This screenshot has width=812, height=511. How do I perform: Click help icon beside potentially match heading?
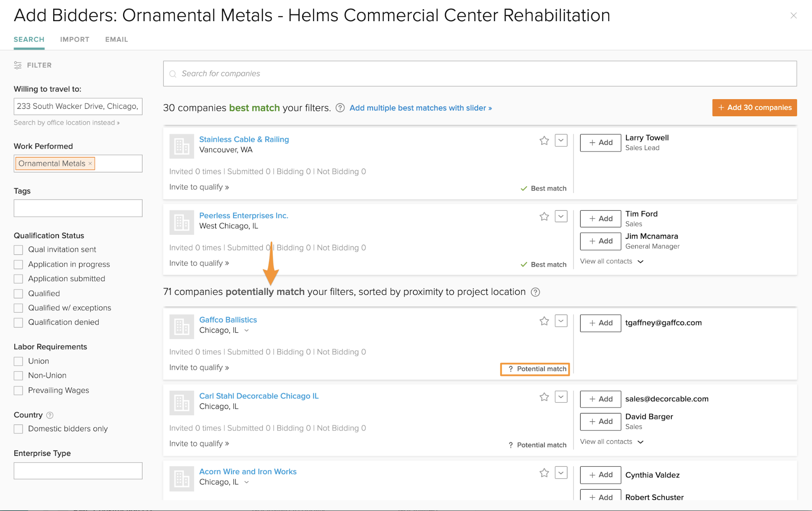[535, 292]
